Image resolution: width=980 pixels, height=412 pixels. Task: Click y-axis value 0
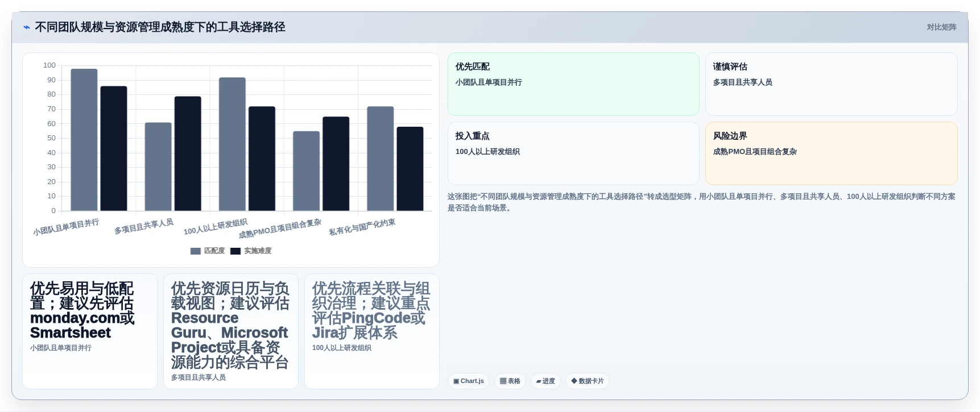click(54, 211)
